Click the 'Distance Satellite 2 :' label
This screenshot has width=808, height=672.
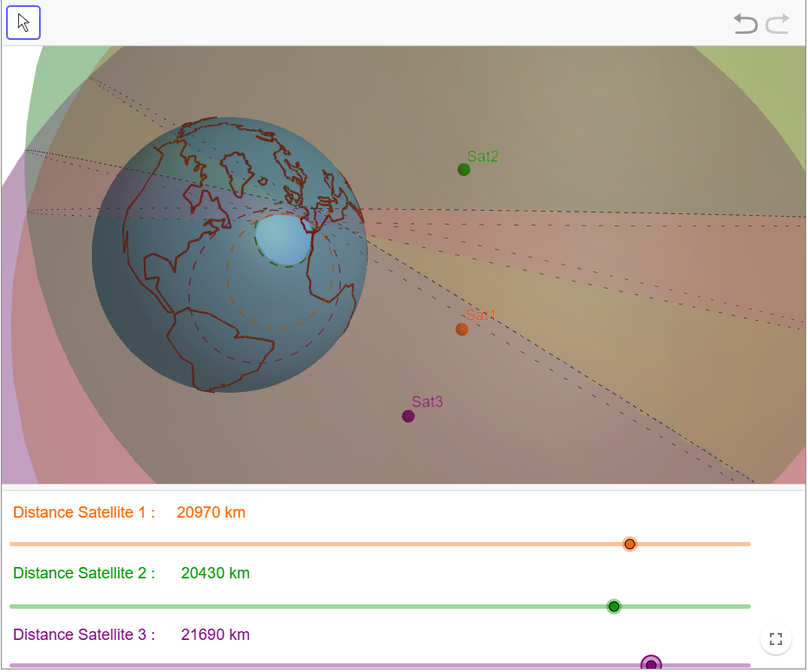click(84, 573)
